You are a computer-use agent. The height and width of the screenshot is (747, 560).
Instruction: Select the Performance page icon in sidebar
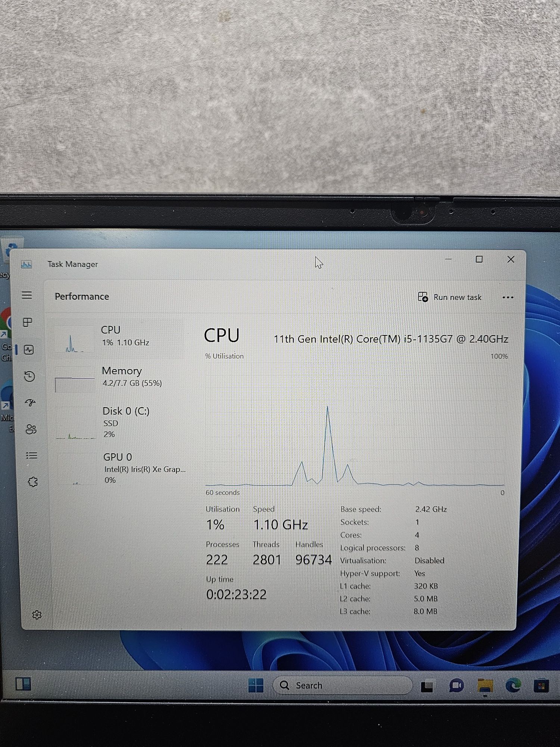(x=29, y=350)
